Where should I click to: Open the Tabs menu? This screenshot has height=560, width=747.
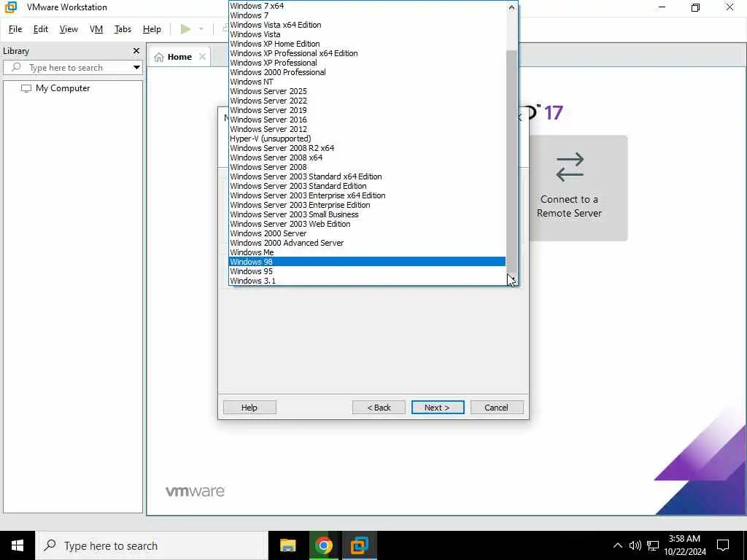pos(123,29)
